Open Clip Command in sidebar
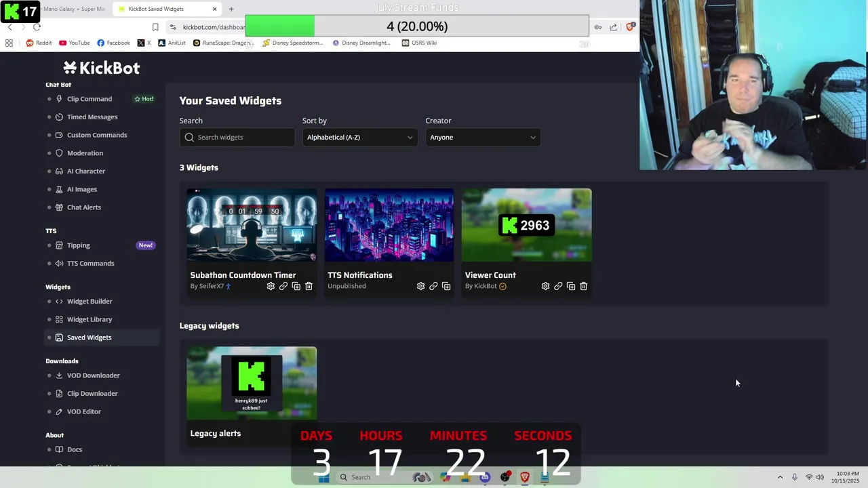868x488 pixels. click(x=90, y=99)
